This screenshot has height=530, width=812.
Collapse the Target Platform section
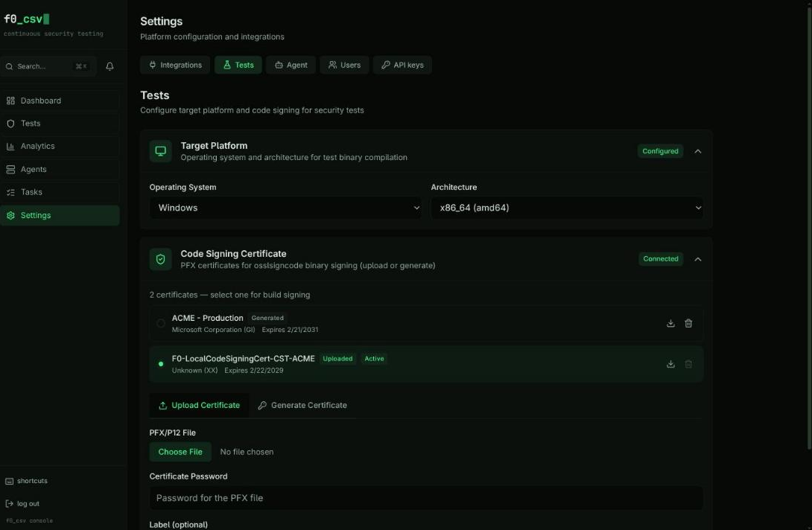[x=698, y=151]
